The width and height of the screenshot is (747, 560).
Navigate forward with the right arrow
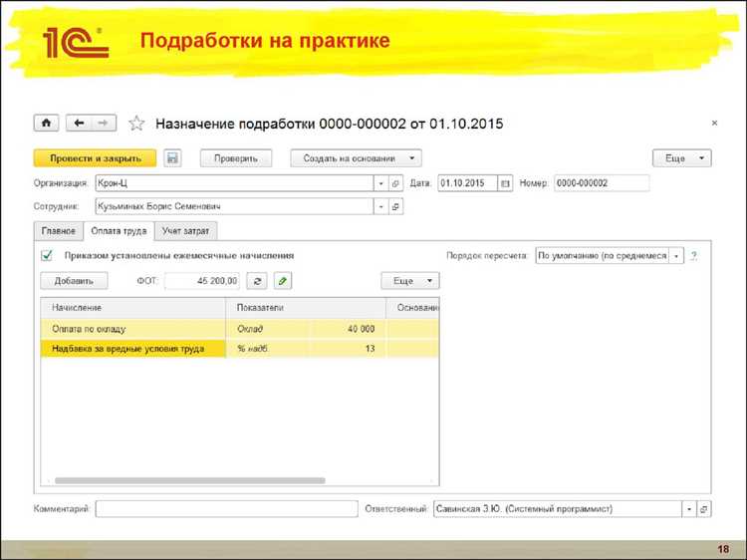(x=104, y=123)
